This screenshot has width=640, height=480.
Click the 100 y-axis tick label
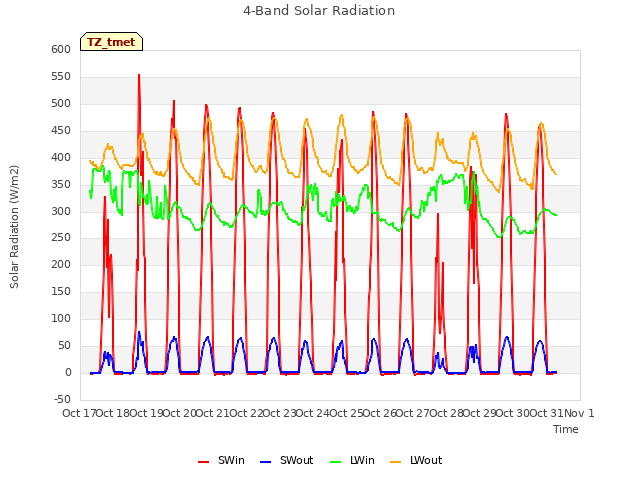pos(61,318)
